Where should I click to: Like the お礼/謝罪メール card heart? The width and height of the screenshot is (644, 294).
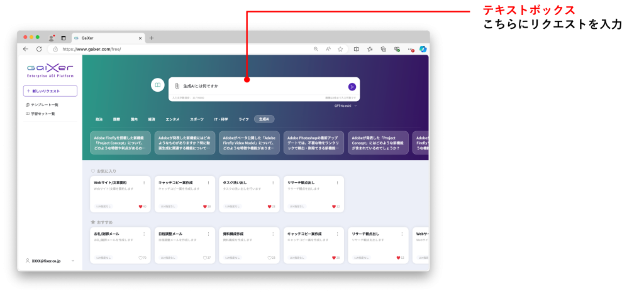(x=140, y=258)
